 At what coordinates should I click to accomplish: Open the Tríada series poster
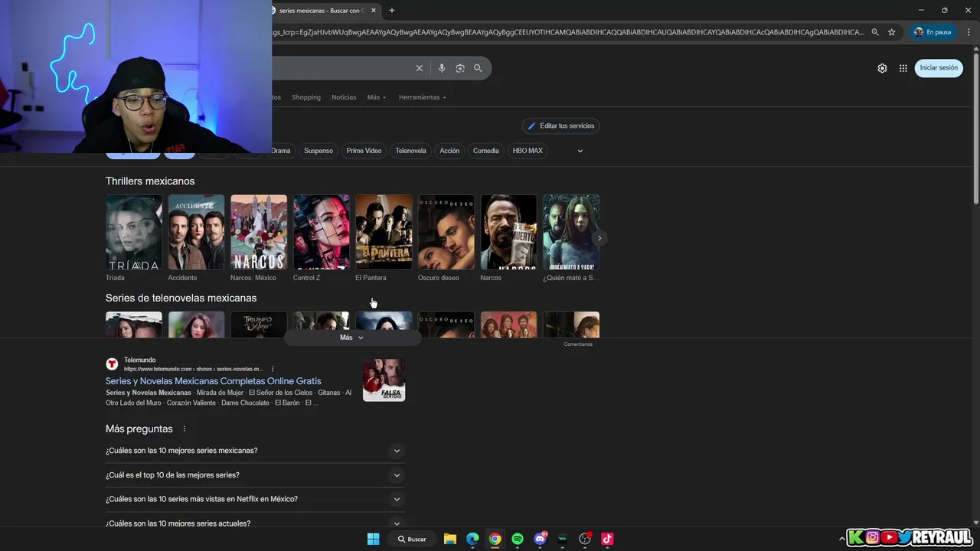[x=134, y=232]
